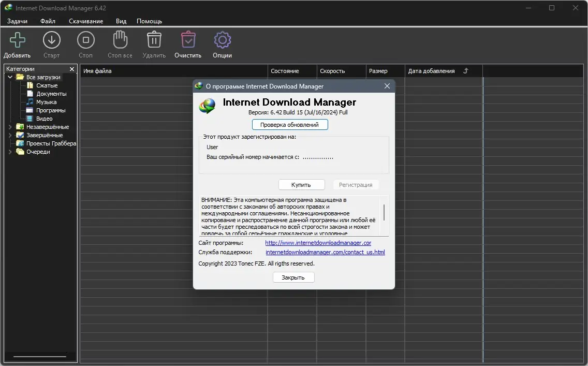The height and width of the screenshot is (366, 588).
Task: Click the Старт download arrow icon
Action: 51,40
